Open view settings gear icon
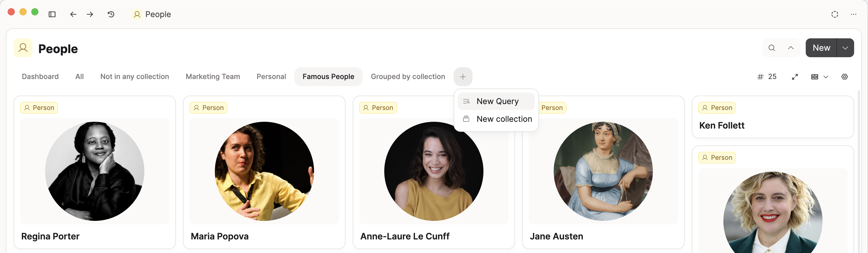The image size is (868, 253). [844, 77]
